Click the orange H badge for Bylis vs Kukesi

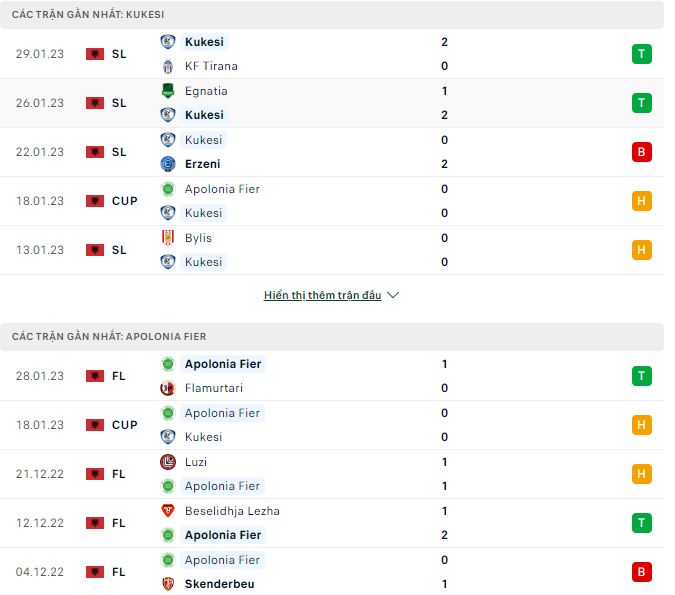(x=641, y=250)
